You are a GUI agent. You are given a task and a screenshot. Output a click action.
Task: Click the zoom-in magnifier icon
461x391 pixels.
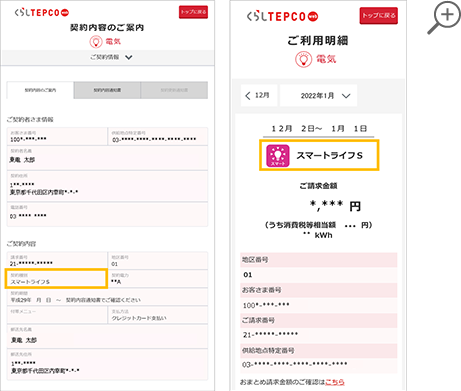[444, 17]
